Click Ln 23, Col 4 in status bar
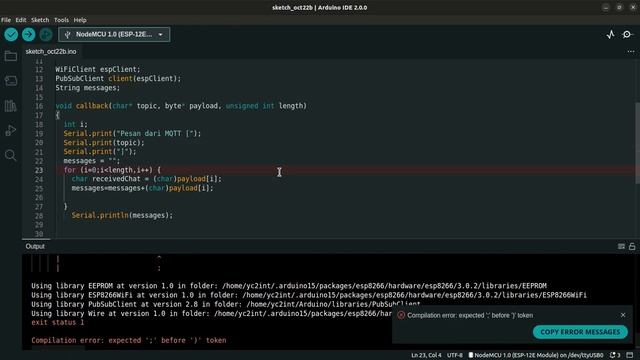Screen dimensions: 640x360 point(426,355)
